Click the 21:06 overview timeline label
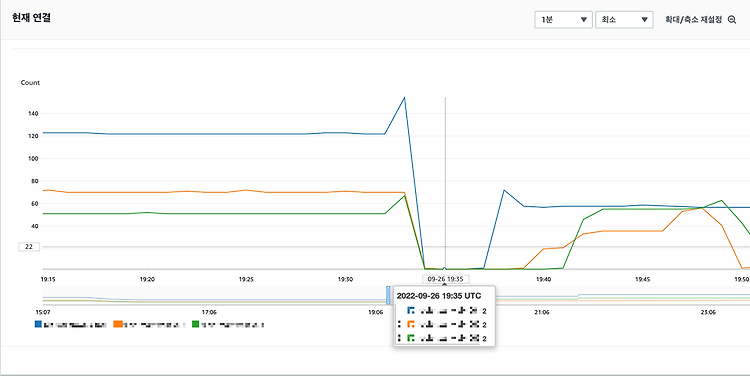Screen dimensions: 750x376 [x=541, y=312]
